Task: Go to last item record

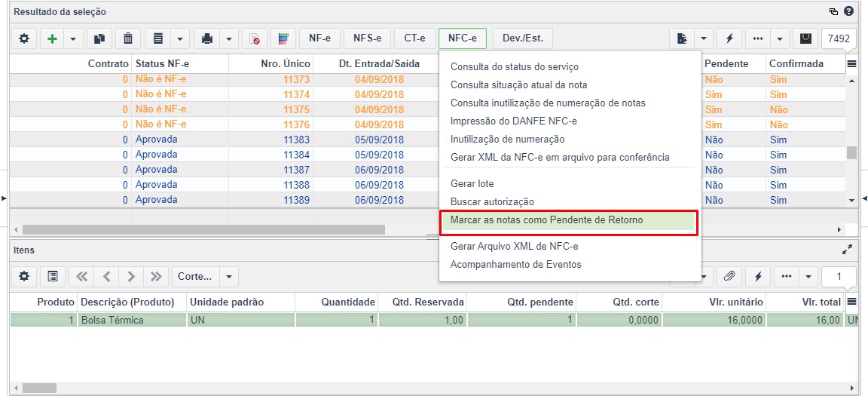Action: [156, 276]
